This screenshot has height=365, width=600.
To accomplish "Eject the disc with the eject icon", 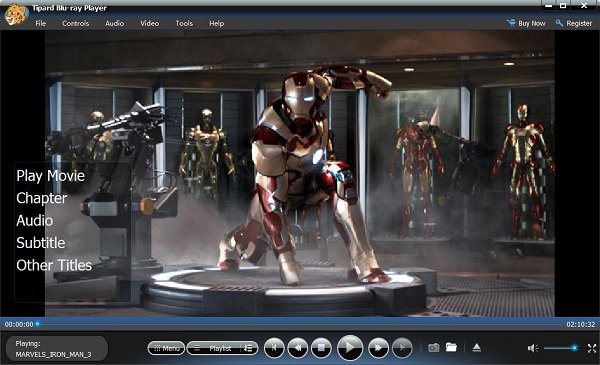I will 476,347.
